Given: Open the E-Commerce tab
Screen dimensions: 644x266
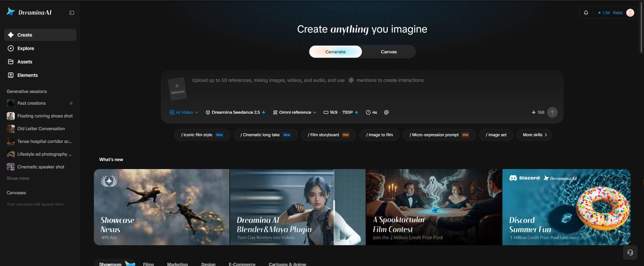Looking at the screenshot, I should pyautogui.click(x=242, y=264).
